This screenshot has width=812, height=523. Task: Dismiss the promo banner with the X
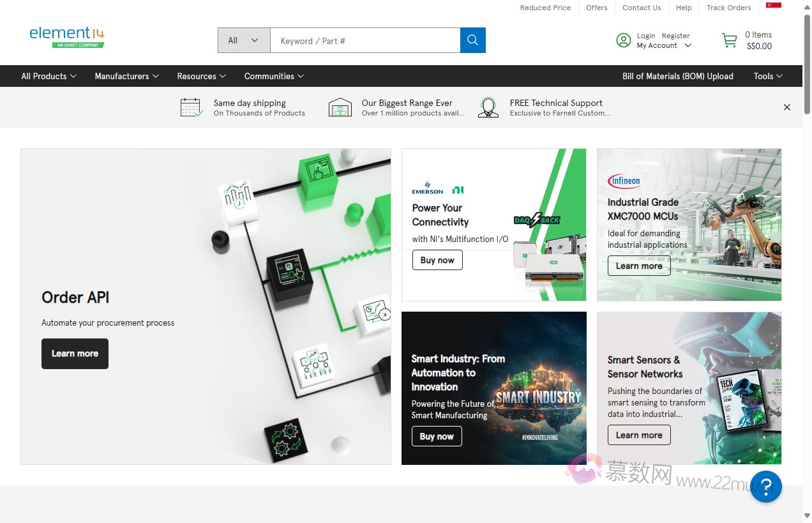coord(786,107)
